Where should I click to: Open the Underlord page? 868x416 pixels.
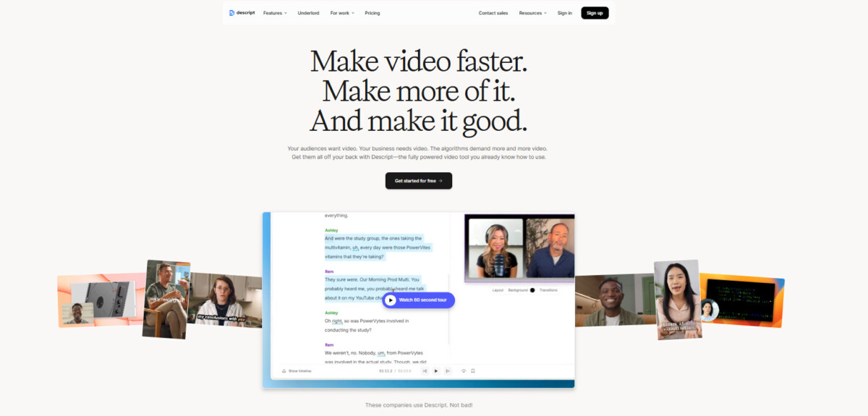point(308,13)
